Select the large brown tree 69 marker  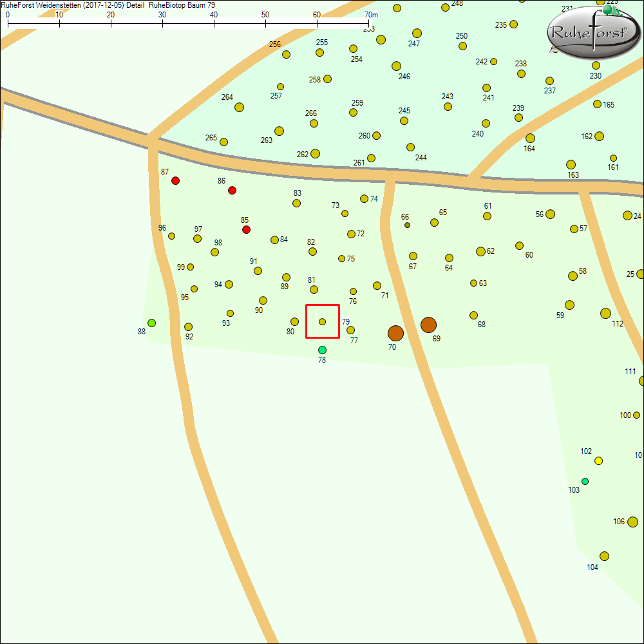(428, 325)
